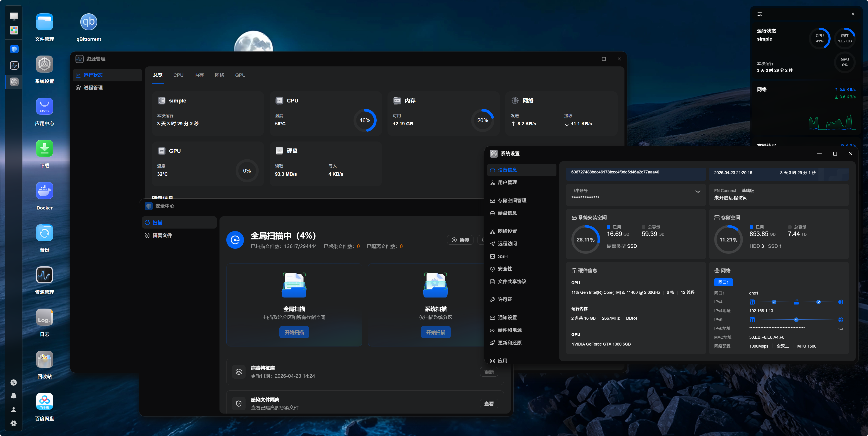Viewport: 868px width, 436px height.
Task: Open 进程管理 in the resource manager sidebar
Action: coord(93,88)
